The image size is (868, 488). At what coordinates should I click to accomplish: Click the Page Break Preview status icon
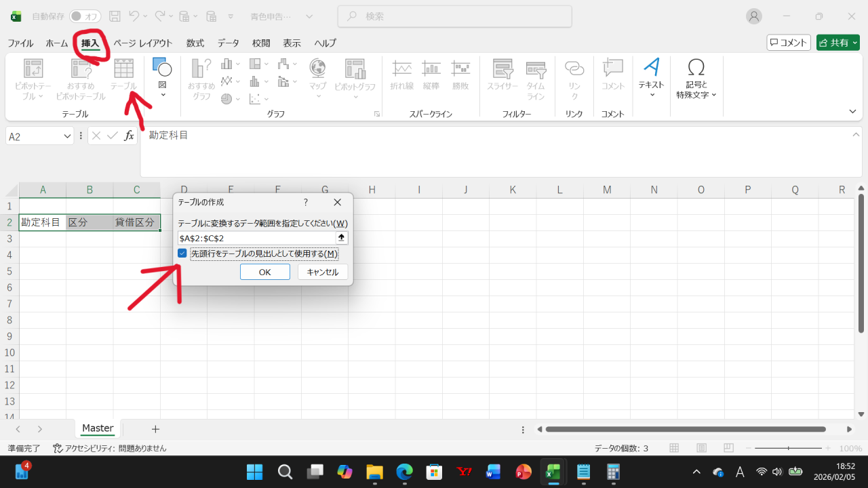tap(728, 448)
